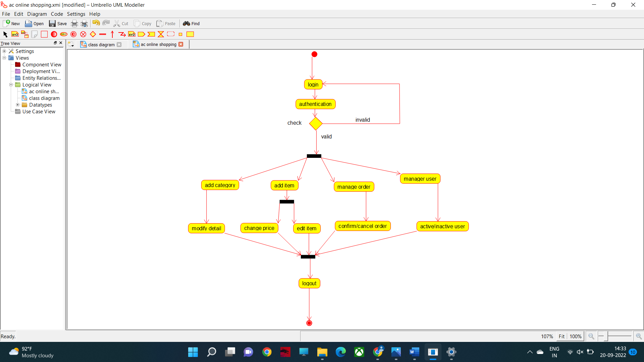The image size is (644, 362).
Task: Pick the Initial Activity red circle tool
Action: 54,34
